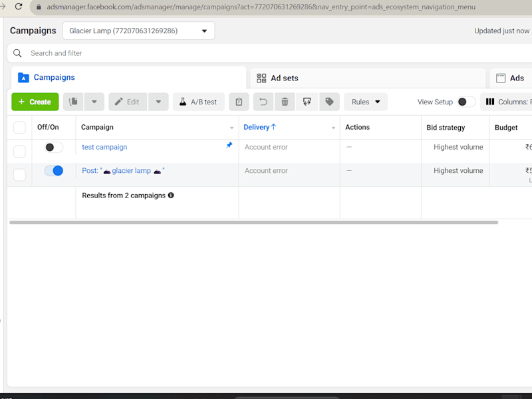This screenshot has width=532, height=399.
Task: Switch to the Ads tab
Action: click(x=510, y=78)
